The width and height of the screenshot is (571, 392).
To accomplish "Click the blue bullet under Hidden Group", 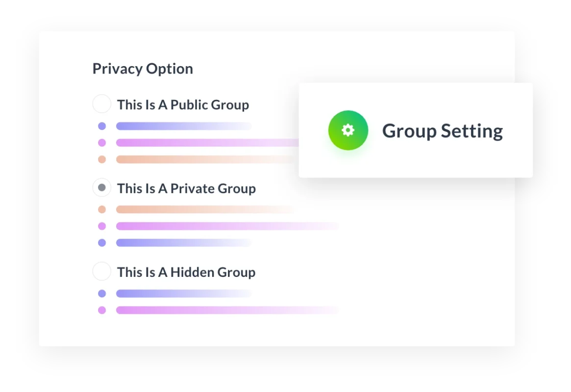I will [102, 294].
